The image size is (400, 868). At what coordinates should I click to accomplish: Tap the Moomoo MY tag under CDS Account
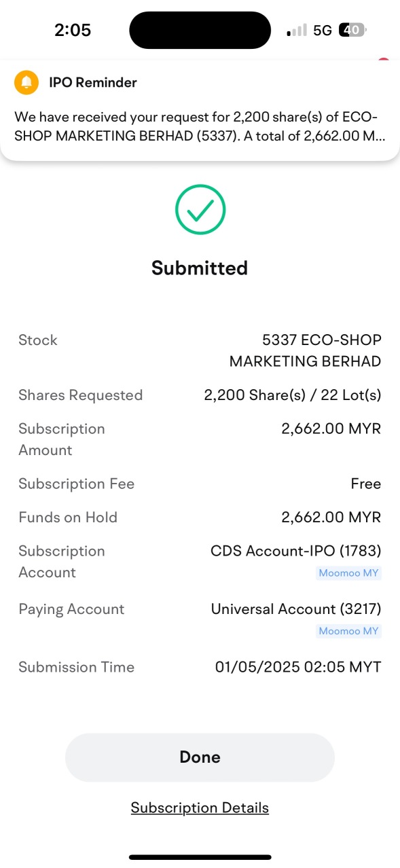[349, 573]
